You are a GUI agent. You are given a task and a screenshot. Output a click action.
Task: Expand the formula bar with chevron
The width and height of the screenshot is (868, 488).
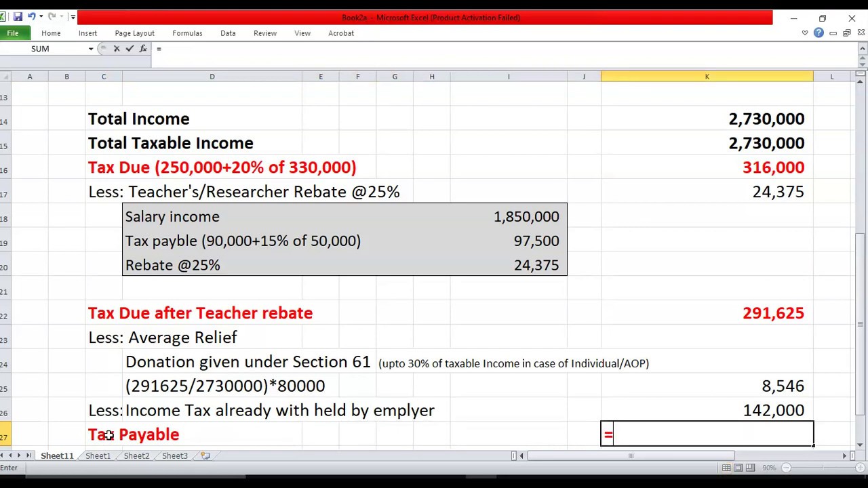861,49
